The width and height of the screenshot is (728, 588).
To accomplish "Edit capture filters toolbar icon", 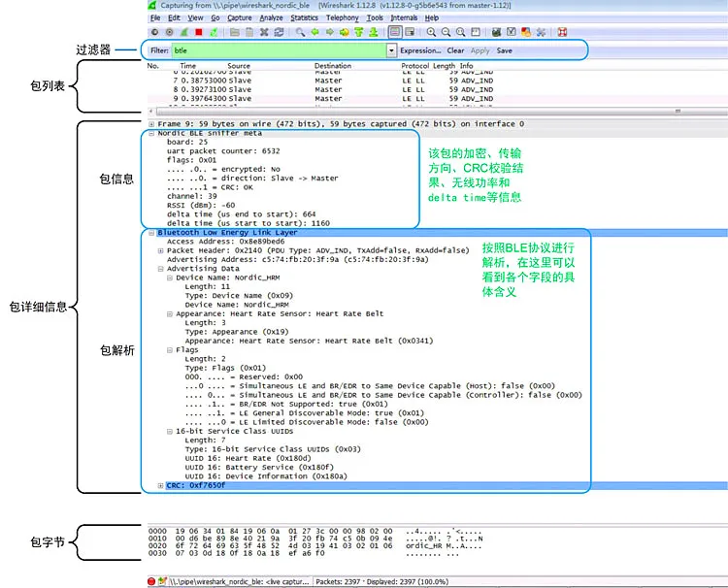I will tap(496, 32).
